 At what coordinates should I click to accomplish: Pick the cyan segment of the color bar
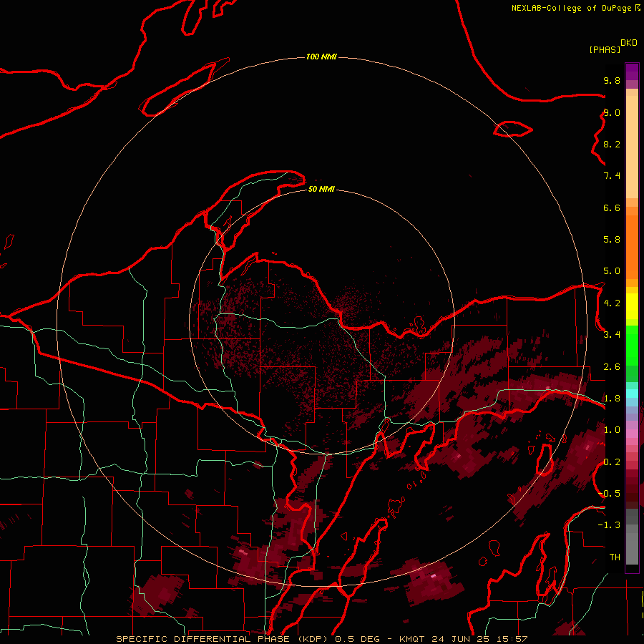pyautogui.click(x=632, y=394)
